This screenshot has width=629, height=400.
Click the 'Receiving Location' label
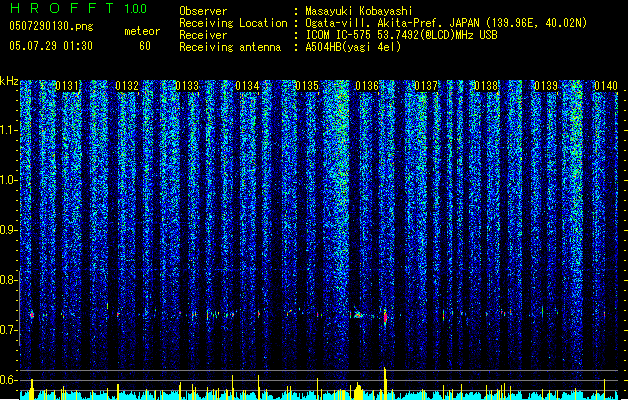click(233, 23)
